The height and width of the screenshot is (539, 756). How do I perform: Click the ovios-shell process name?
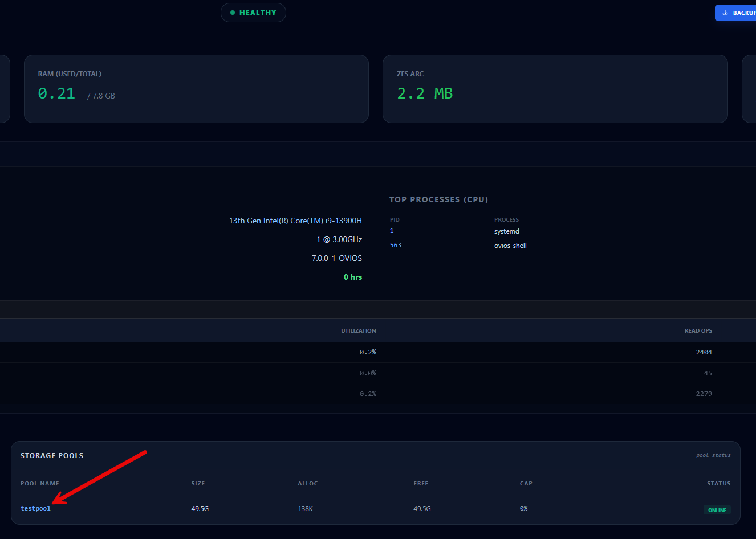coord(510,246)
